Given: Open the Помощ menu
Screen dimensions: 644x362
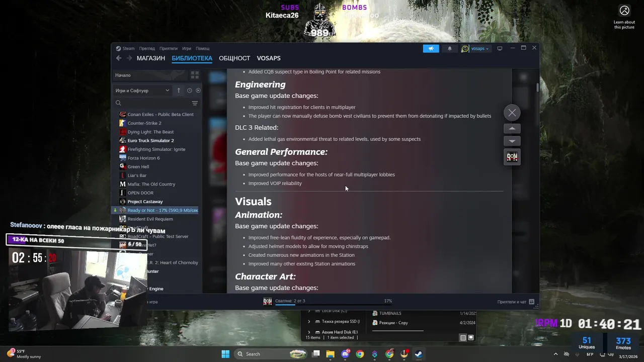Looking at the screenshot, I should point(203,49).
